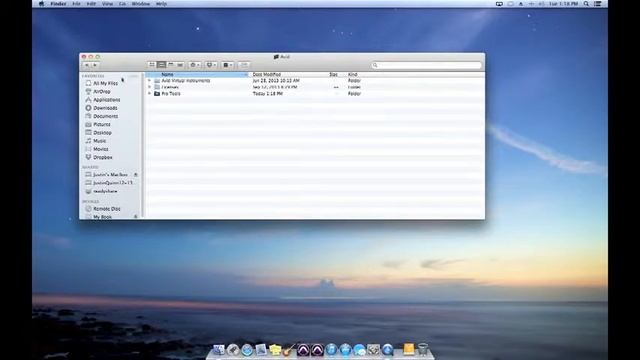640x360 pixels.
Task: Open the Go menu
Action: point(122,4)
